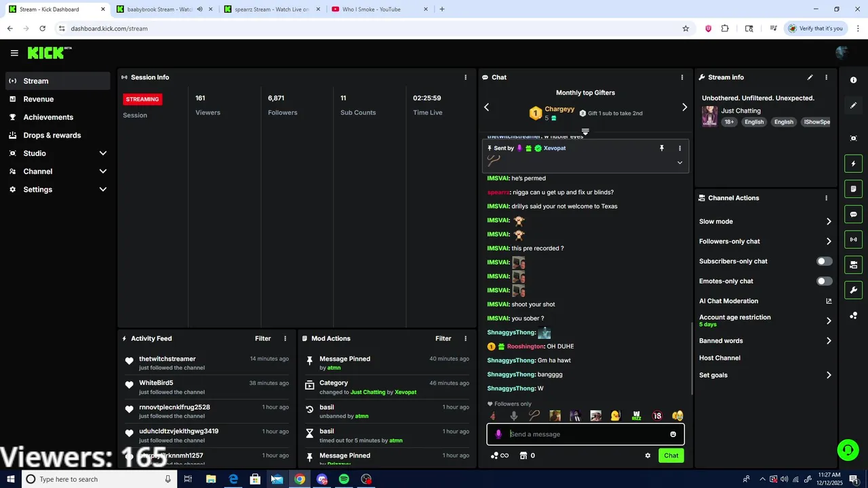Open Activity Feed three-dot menu

[285, 338]
